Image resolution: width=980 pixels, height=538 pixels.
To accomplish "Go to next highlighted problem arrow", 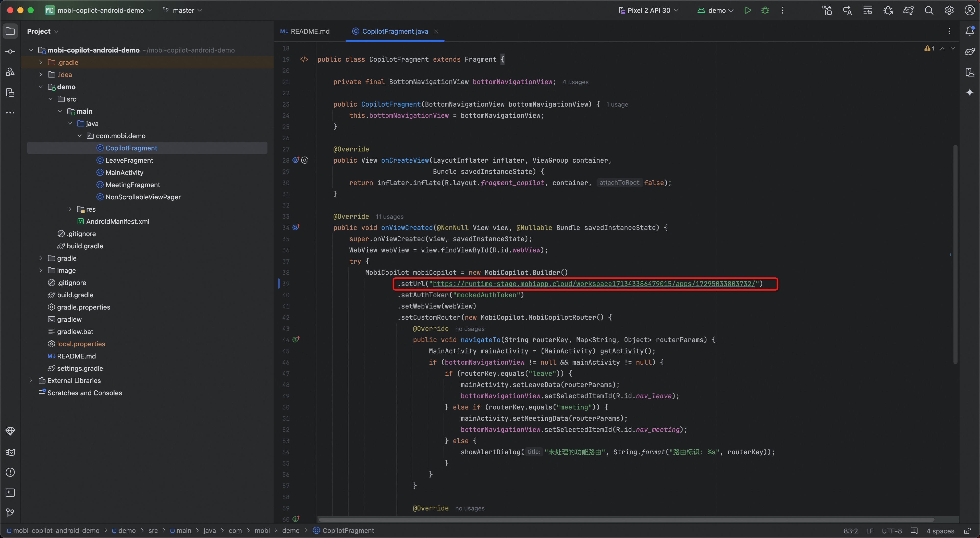I will 953,48.
